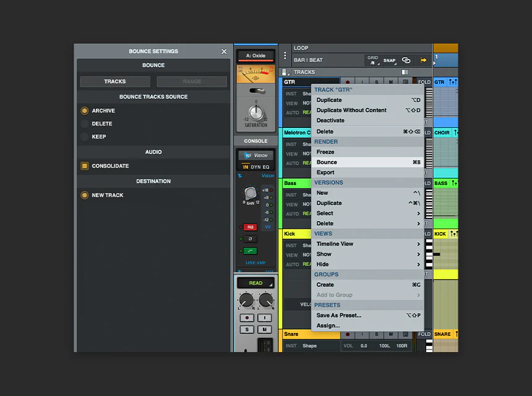The image size is (532, 396).
Task: Choose Duplicate Without Content
Action: click(368, 110)
